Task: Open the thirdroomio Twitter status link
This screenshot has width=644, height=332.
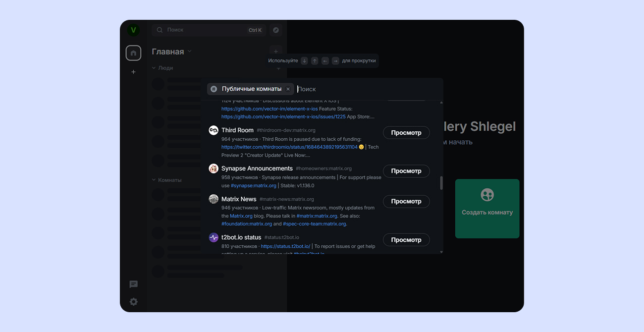Action: 289,147
